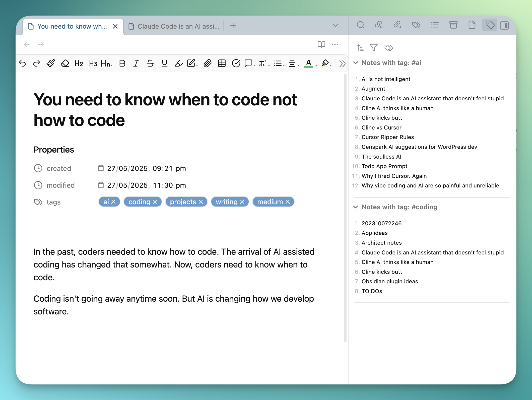The width and height of the screenshot is (532, 400).
Task: Remove the medium tag from the note
Action: click(288, 202)
